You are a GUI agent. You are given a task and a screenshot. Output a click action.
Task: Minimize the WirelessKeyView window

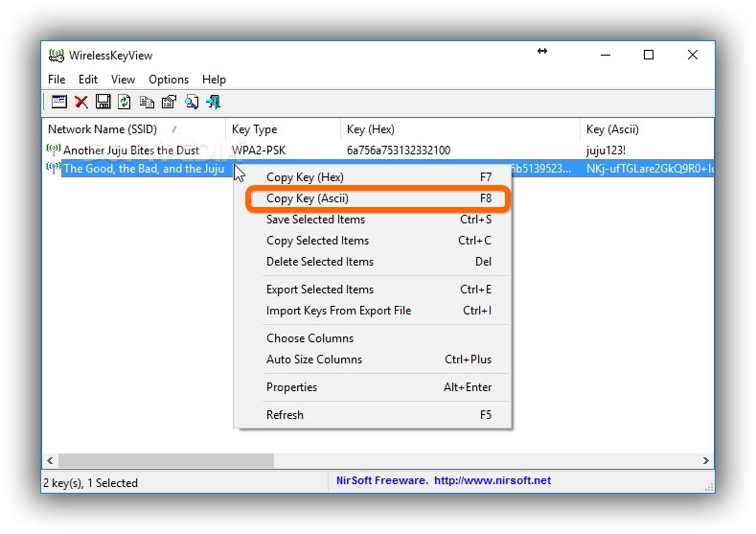(606, 55)
